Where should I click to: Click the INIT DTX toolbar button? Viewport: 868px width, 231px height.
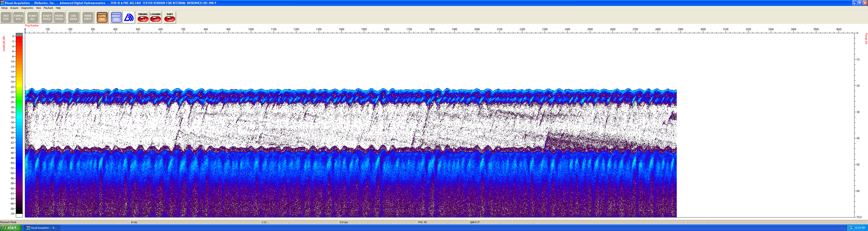pyautogui.click(x=6, y=18)
